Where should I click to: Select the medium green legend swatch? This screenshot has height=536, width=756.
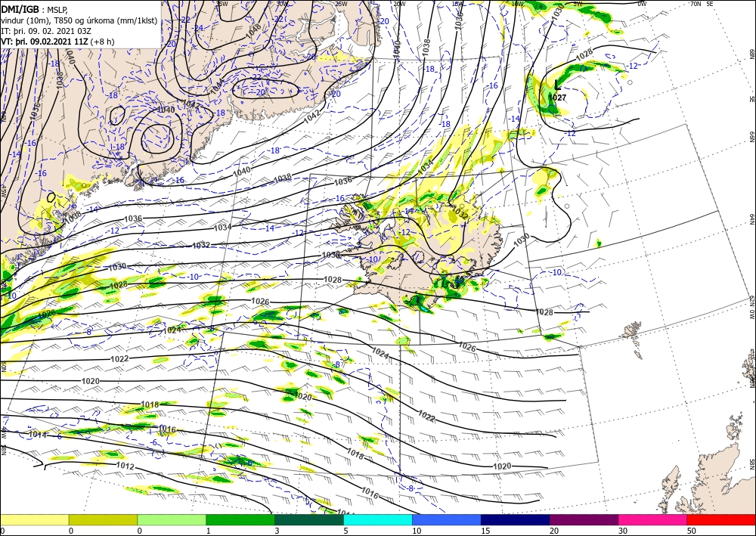click(240, 519)
